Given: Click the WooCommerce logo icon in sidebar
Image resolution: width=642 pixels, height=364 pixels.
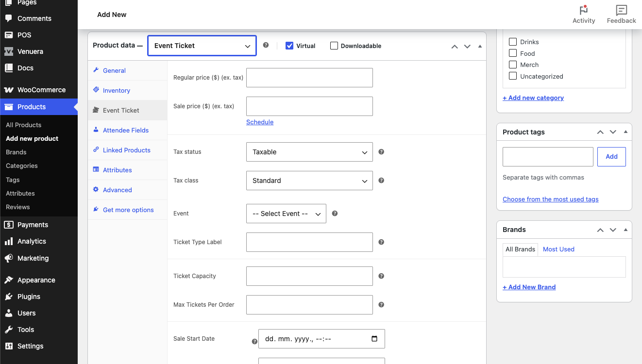Looking at the screenshot, I should [x=9, y=90].
